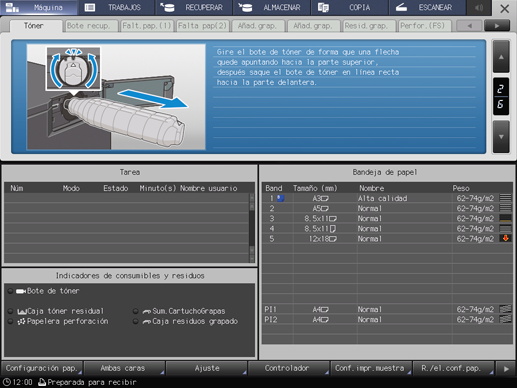Open the Ambas caras button
Screen dimensions: 517x388
[x=124, y=368]
